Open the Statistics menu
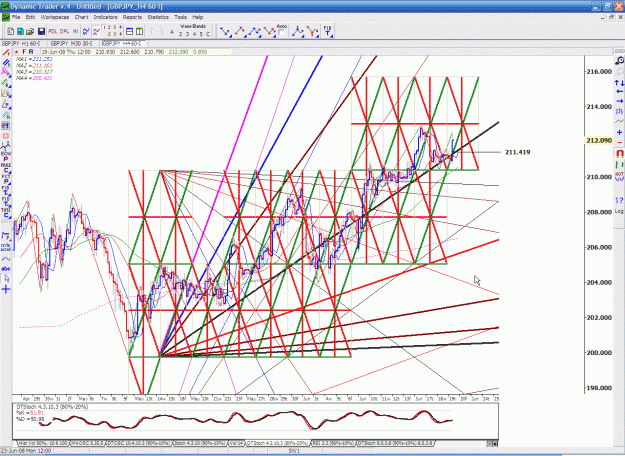The width and height of the screenshot is (625, 456). 158,17
